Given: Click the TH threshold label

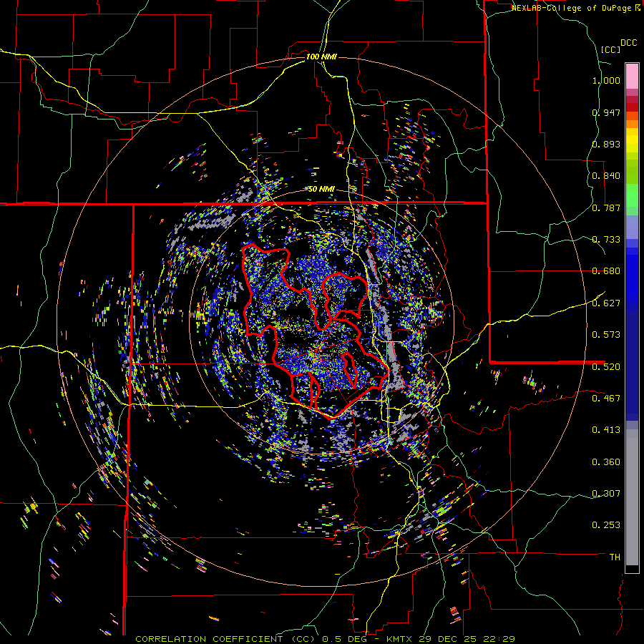Looking at the screenshot, I should pyautogui.click(x=615, y=557).
